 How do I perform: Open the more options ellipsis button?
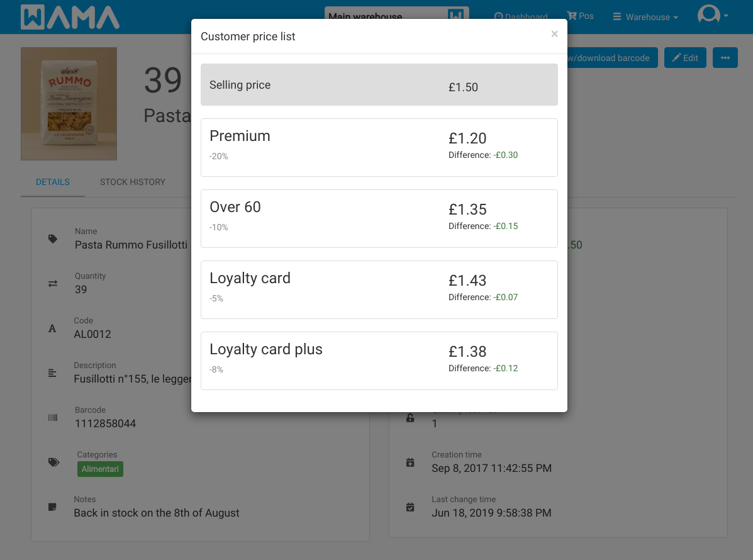[725, 58]
